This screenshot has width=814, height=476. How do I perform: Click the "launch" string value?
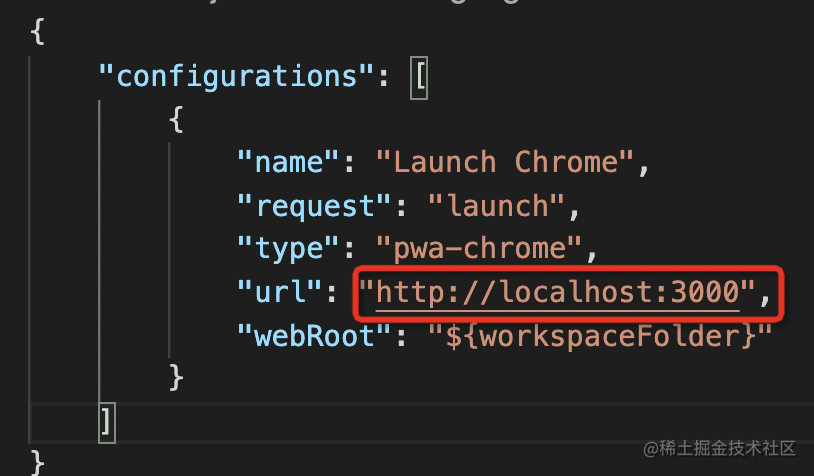click(496, 206)
